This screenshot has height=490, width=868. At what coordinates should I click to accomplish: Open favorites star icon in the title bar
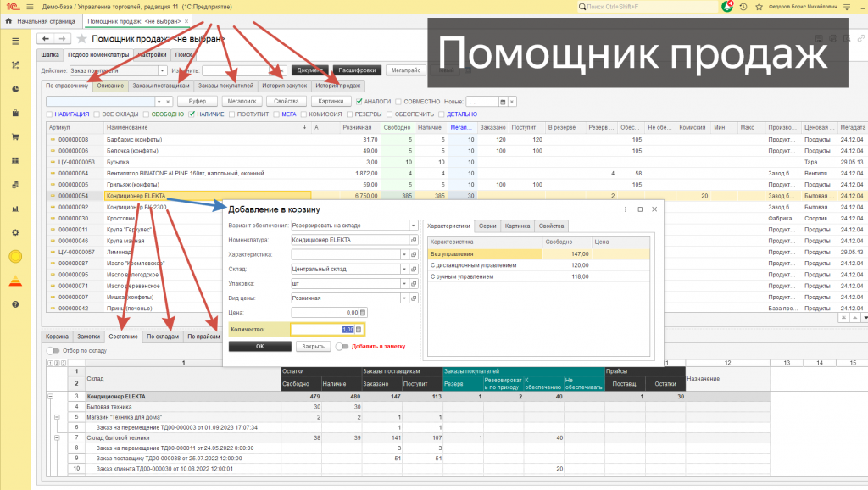pos(759,7)
